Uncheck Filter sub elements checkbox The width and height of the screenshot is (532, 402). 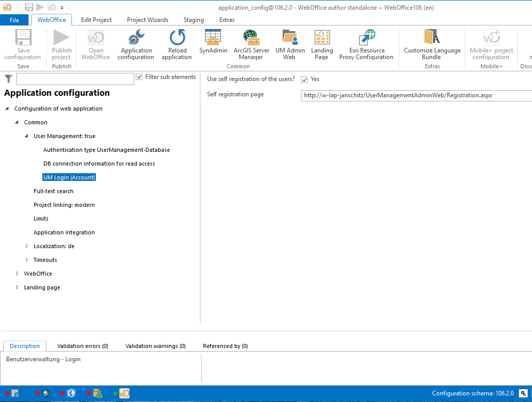click(139, 77)
